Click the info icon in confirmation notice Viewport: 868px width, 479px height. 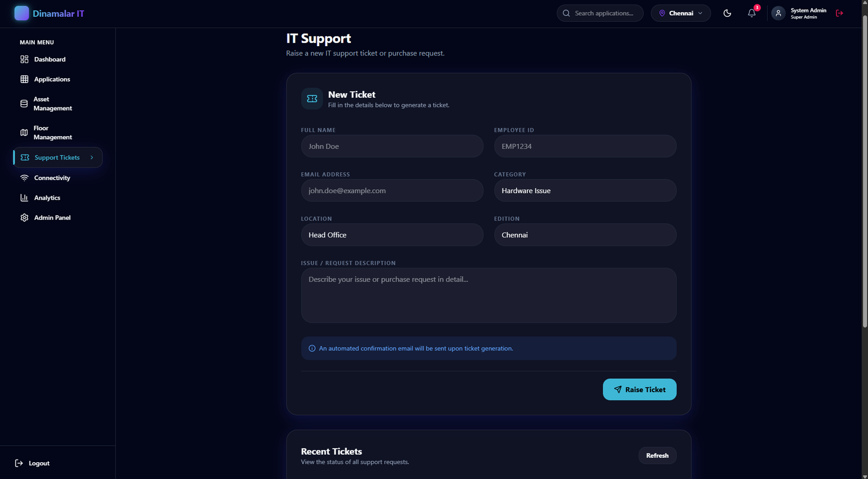point(312,348)
